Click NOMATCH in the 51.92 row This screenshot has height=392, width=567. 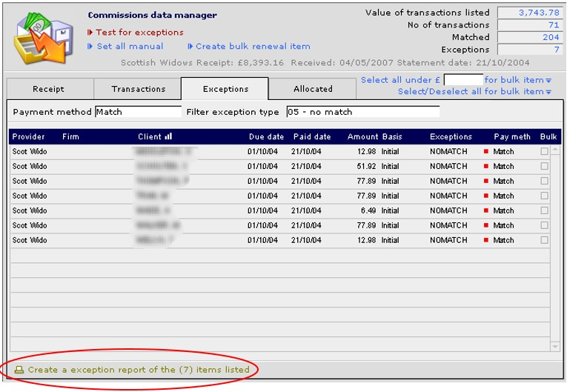click(x=448, y=166)
